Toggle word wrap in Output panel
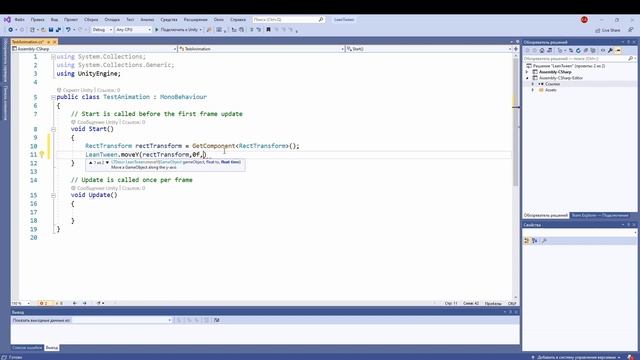The image size is (640, 360). [216, 320]
